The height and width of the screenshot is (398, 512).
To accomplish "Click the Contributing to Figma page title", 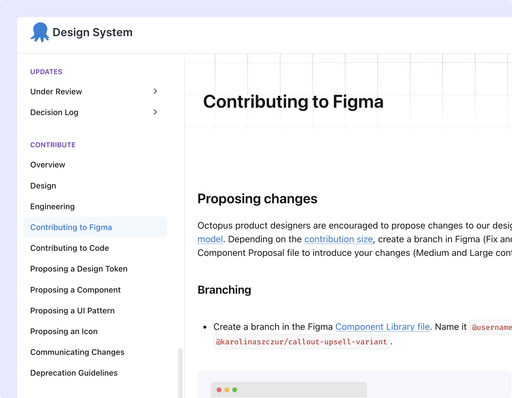I will point(293,102).
